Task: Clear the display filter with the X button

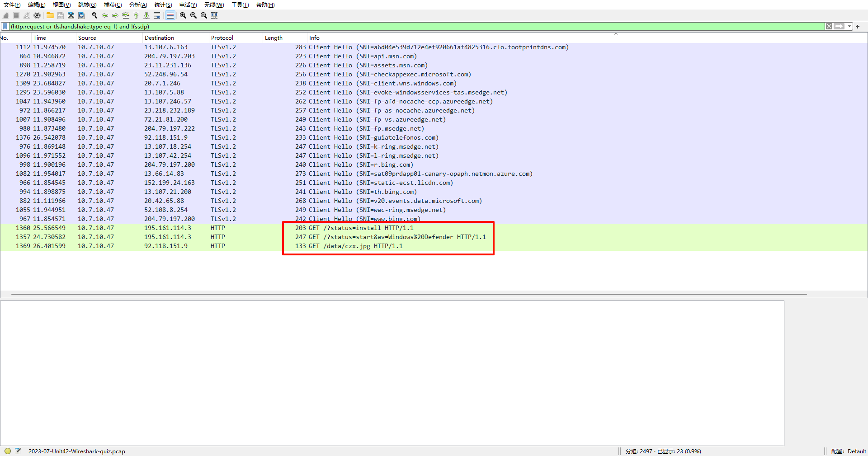Action: [829, 26]
